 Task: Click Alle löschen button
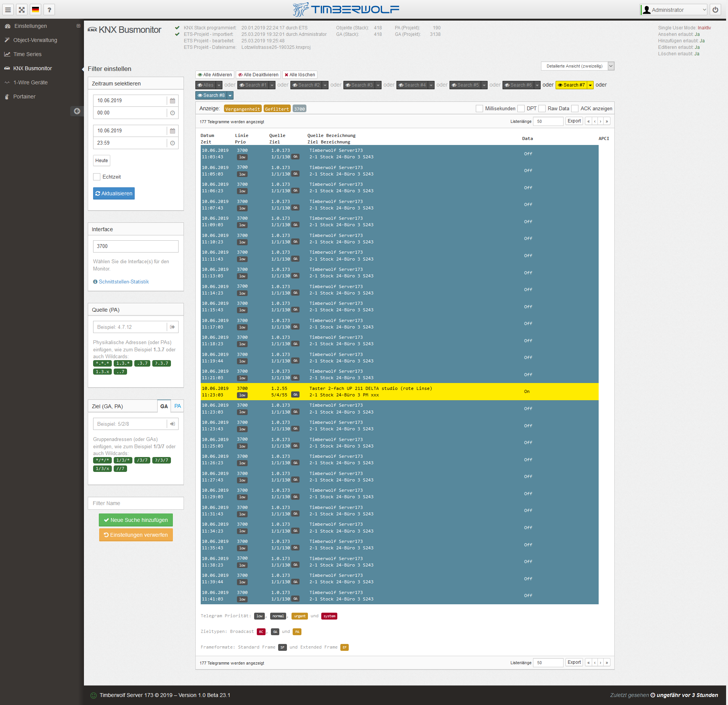click(300, 75)
